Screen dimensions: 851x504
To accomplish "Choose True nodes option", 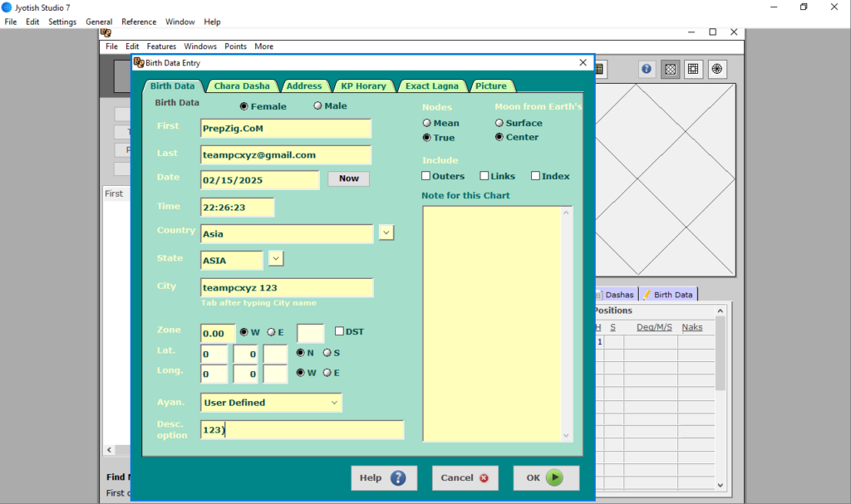I will pyautogui.click(x=426, y=138).
